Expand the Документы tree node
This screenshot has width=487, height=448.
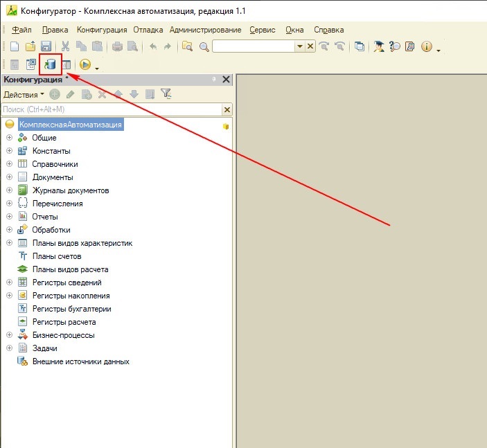click(x=9, y=177)
